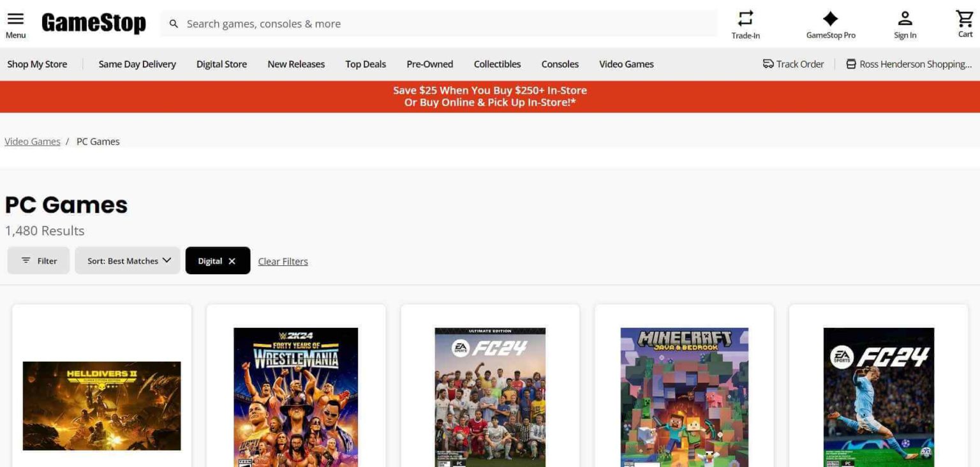Viewport: 980px width, 467px height.
Task: Open the Collectibles section
Action: 497,64
